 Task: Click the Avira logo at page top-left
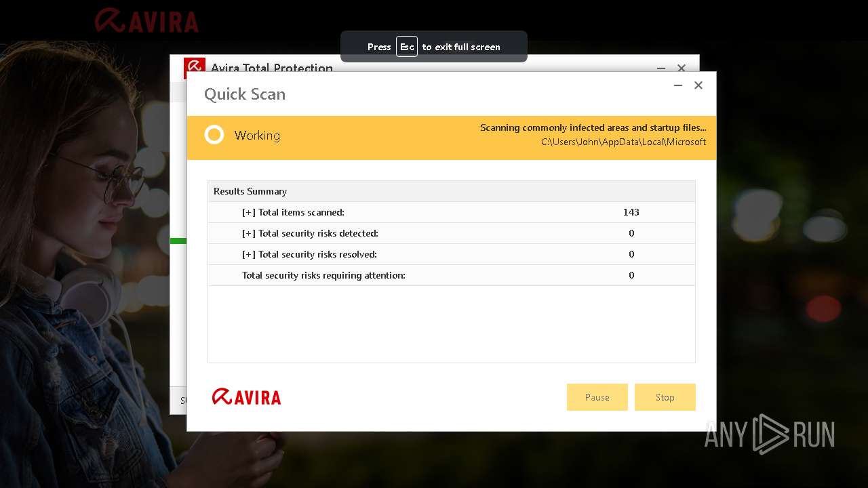pyautogui.click(x=146, y=20)
